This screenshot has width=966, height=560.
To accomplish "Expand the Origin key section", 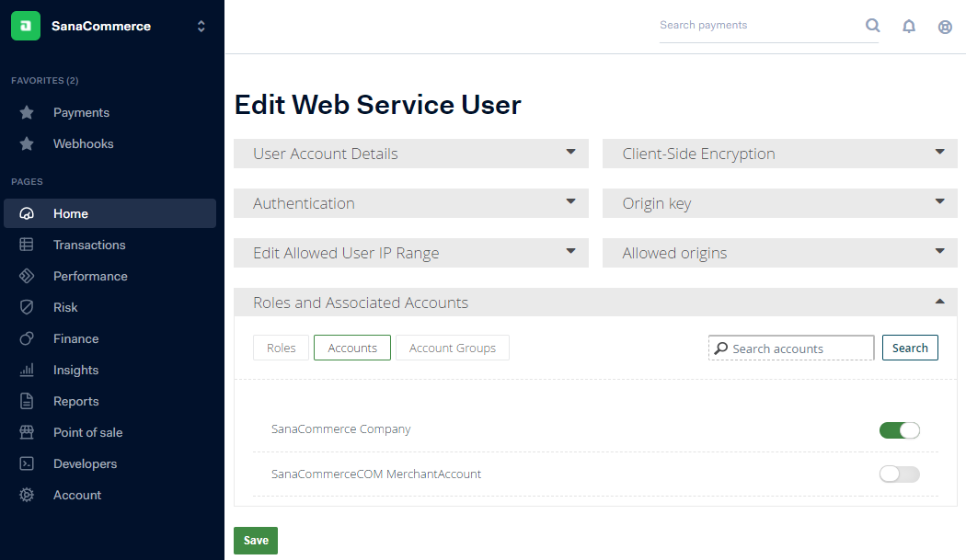I will pos(780,203).
